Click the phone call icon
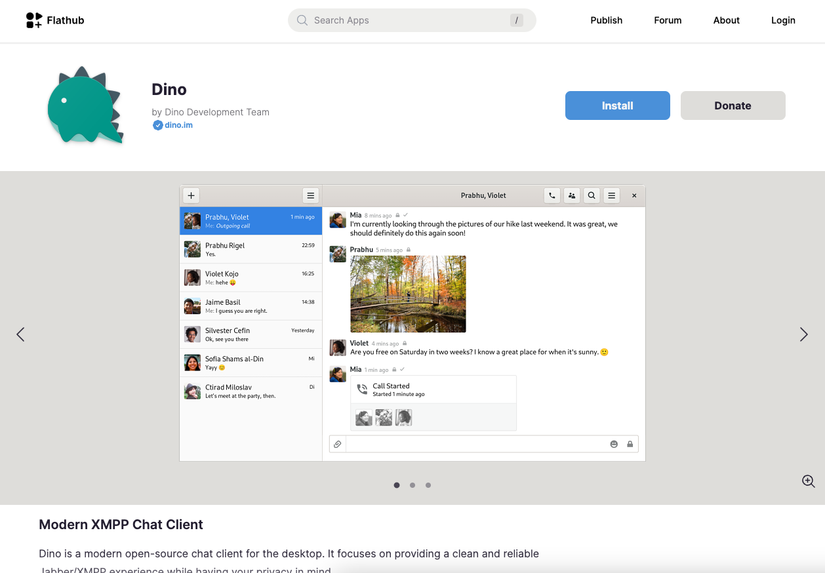The height and width of the screenshot is (573, 825). pyautogui.click(x=551, y=195)
